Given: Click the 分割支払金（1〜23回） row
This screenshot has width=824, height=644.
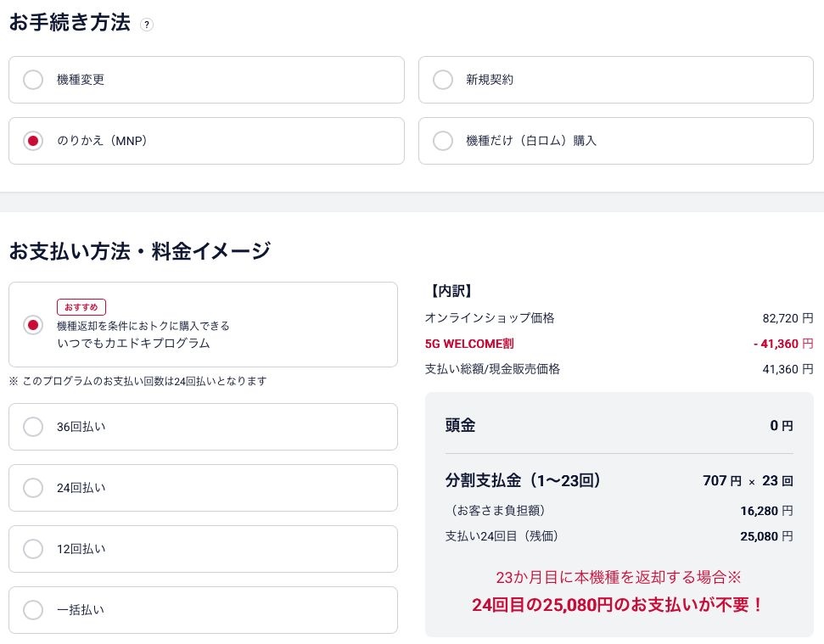Looking at the screenshot, I should point(619,481).
